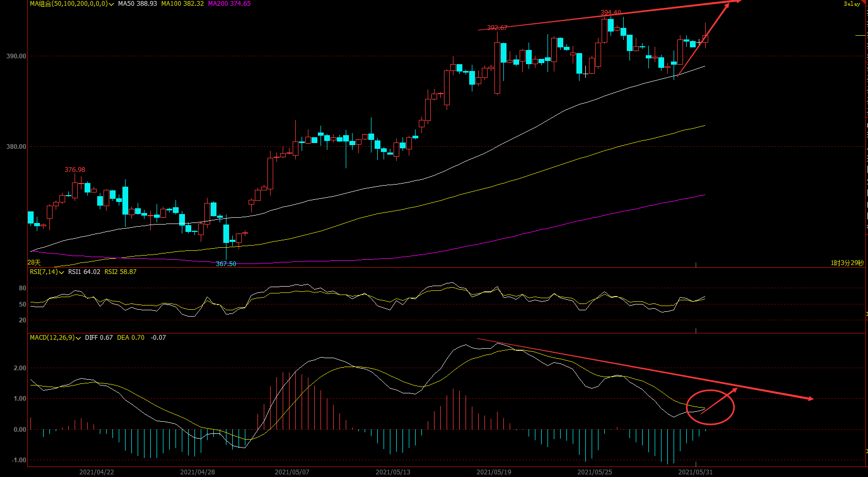Click the RSI 20 level label
The image size is (868, 477).
pyautogui.click(x=23, y=320)
